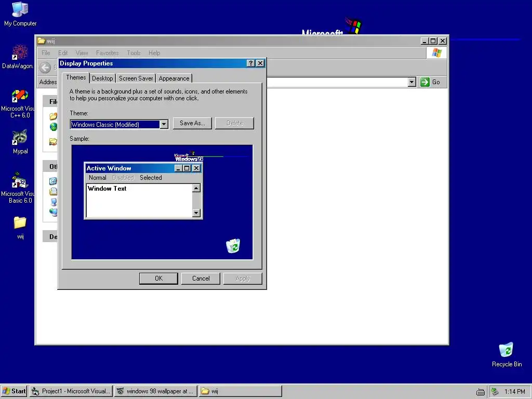Click Cancel in Display Properties
The width and height of the screenshot is (532, 399).
tap(201, 278)
